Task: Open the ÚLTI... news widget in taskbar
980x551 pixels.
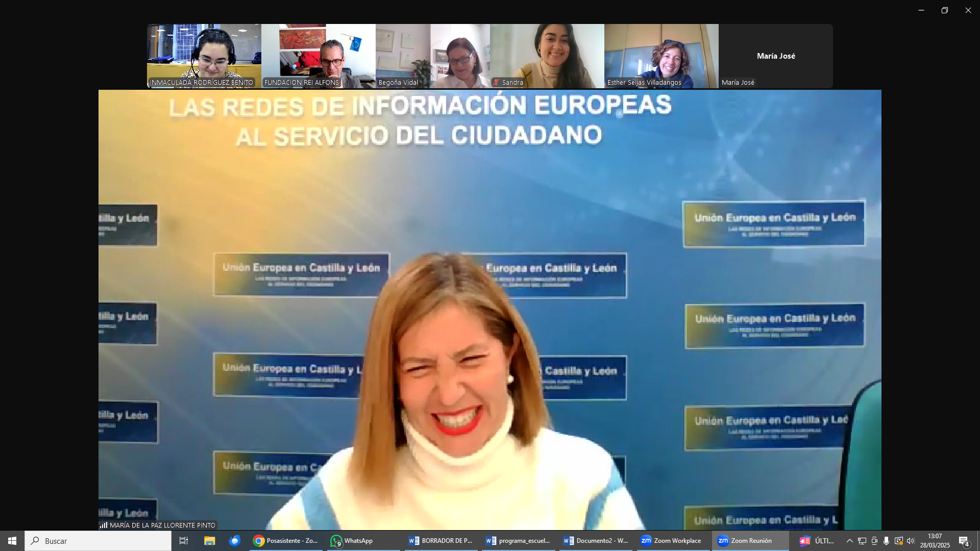Action: point(817,541)
